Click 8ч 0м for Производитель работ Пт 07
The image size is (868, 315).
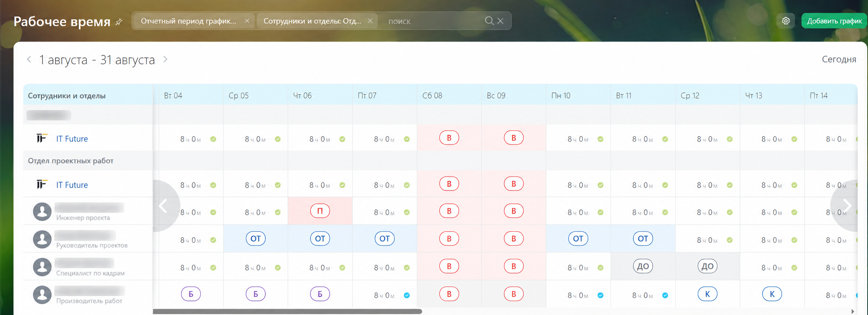[384, 295]
